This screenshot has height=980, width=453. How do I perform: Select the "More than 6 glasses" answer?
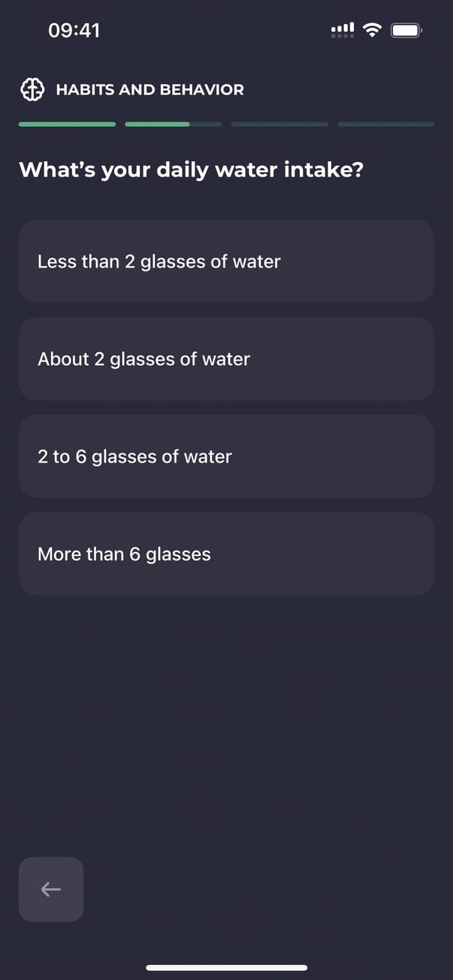[226, 554]
